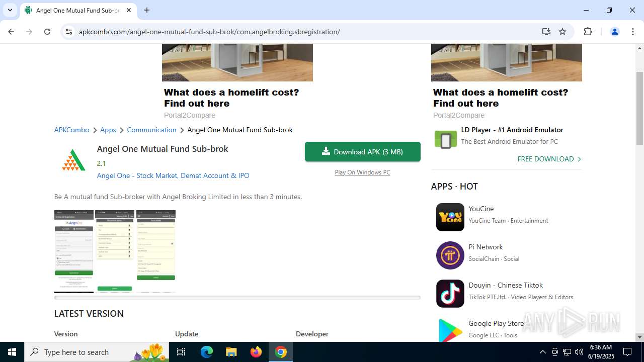Click the version number 2.1 text
The width and height of the screenshot is (644, 362).
(101, 163)
